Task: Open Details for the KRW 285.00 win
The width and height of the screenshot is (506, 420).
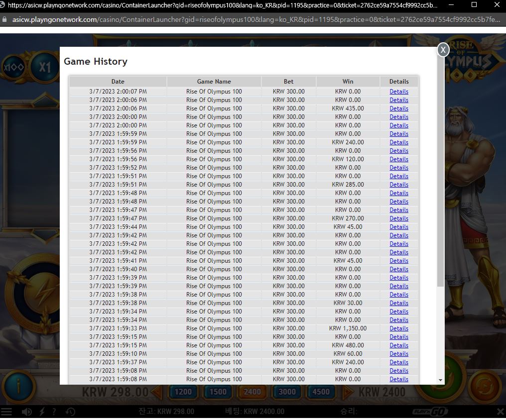Action: pos(399,185)
